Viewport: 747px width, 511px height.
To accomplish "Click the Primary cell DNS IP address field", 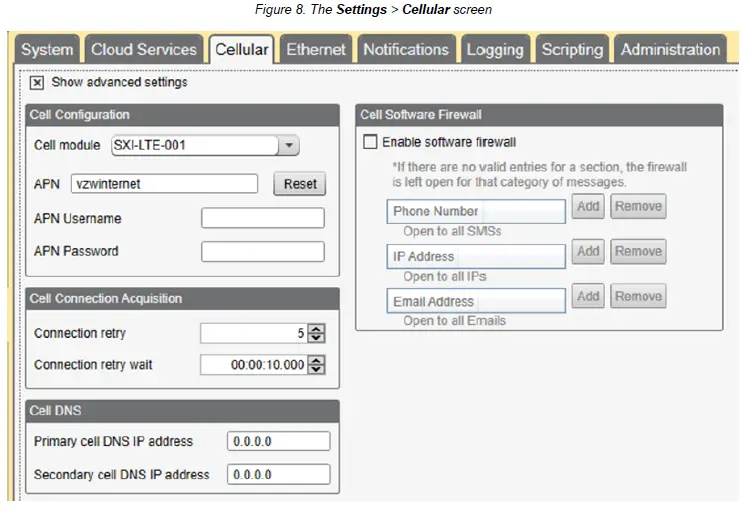I will [278, 441].
